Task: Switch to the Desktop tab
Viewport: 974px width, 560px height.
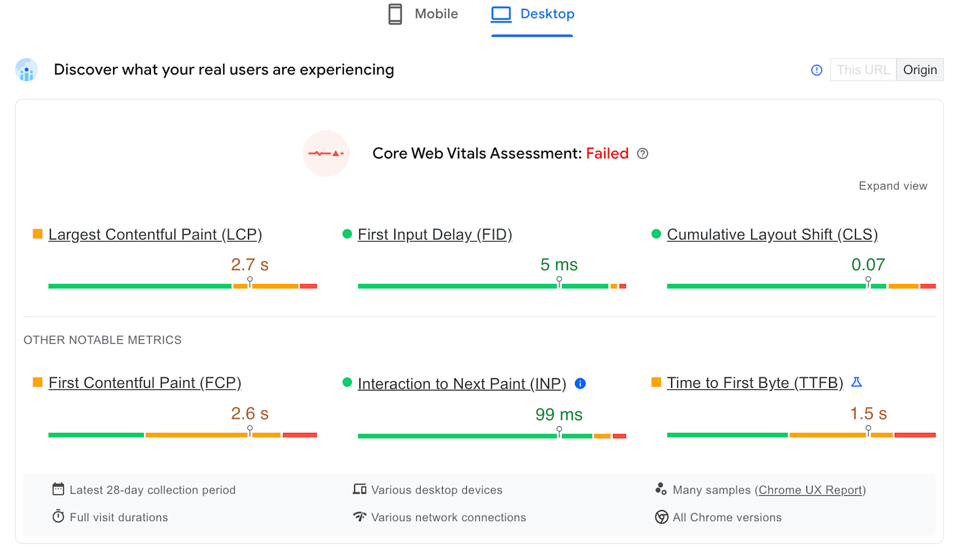Action: pyautogui.click(x=532, y=14)
